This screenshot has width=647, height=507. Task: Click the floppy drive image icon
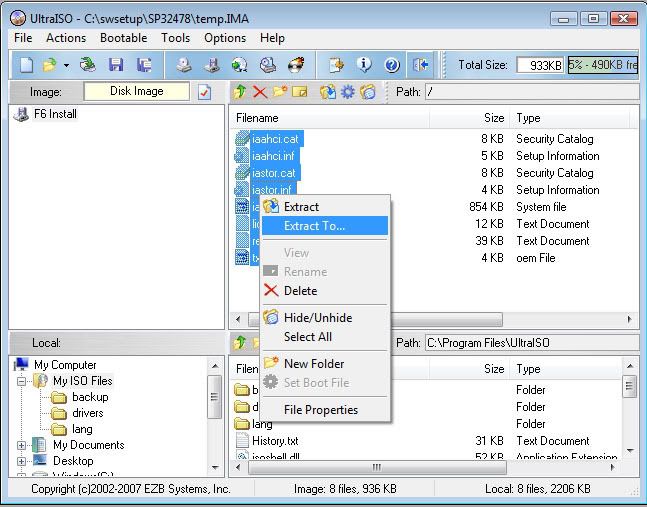pos(212,65)
